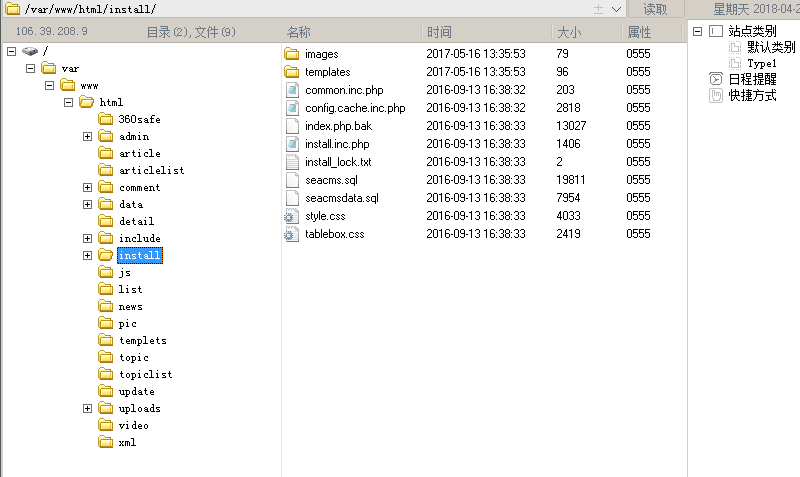Select the templets folder in tree
This screenshot has height=477, width=800.
coord(142,340)
